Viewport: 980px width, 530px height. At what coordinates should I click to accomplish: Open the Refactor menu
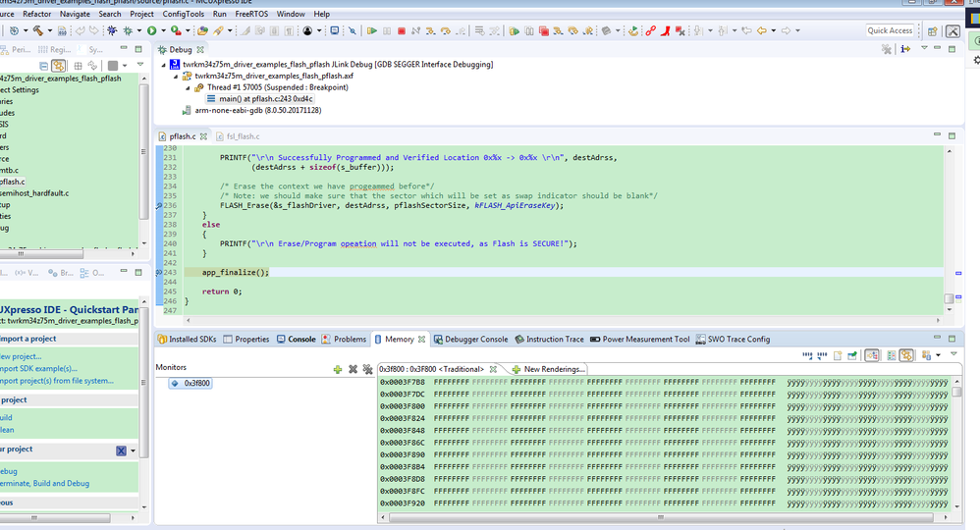click(37, 14)
